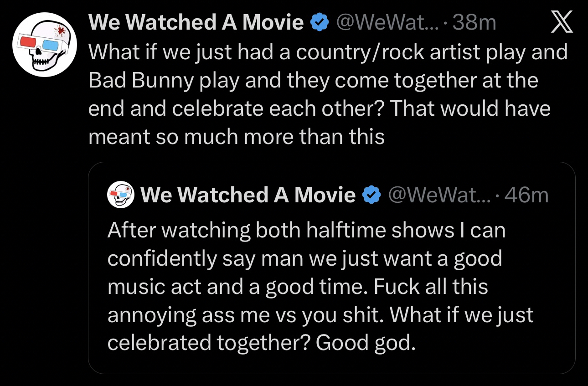Image resolution: width=588 pixels, height=386 pixels.
Task: Open the We Watched A Movie name on main tweet
Action: pyautogui.click(x=196, y=22)
